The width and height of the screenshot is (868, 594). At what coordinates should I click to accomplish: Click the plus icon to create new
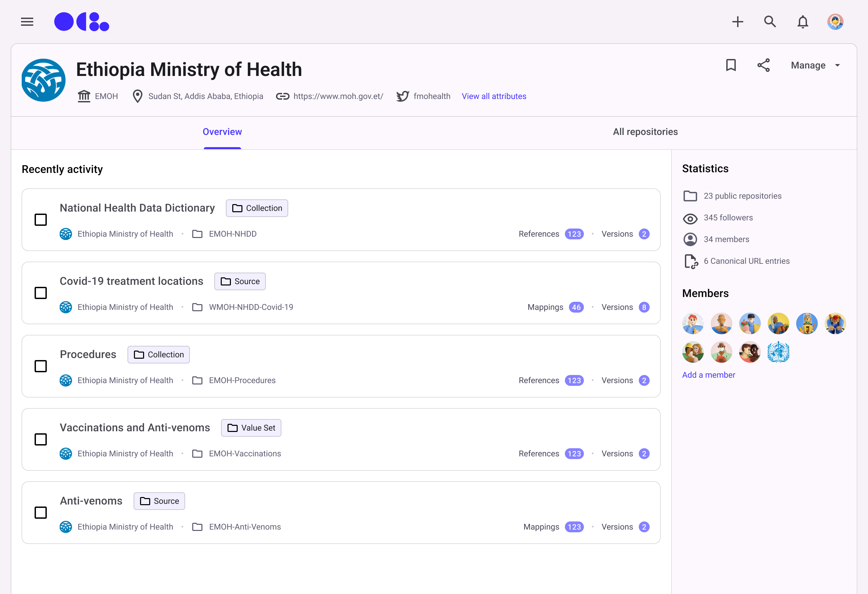(737, 22)
